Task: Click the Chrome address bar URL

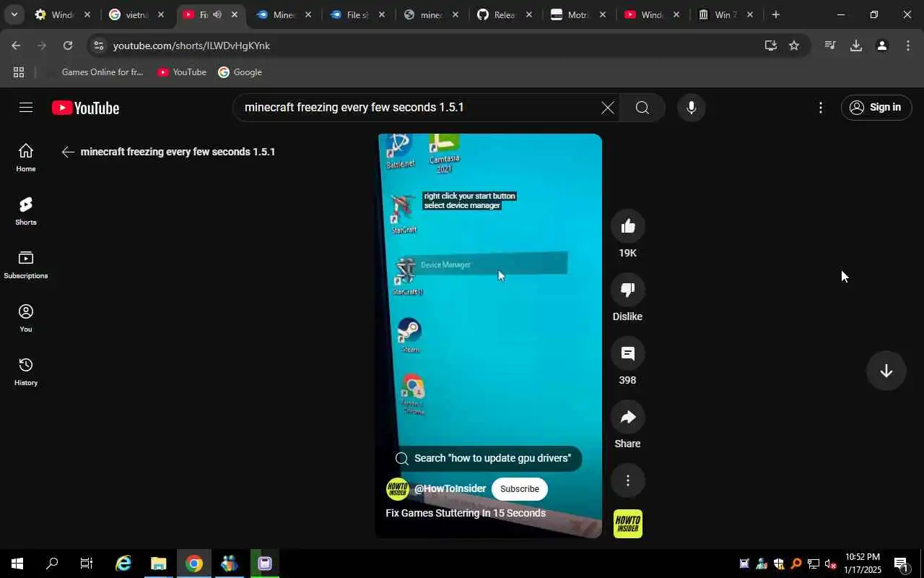Action: click(x=191, y=46)
